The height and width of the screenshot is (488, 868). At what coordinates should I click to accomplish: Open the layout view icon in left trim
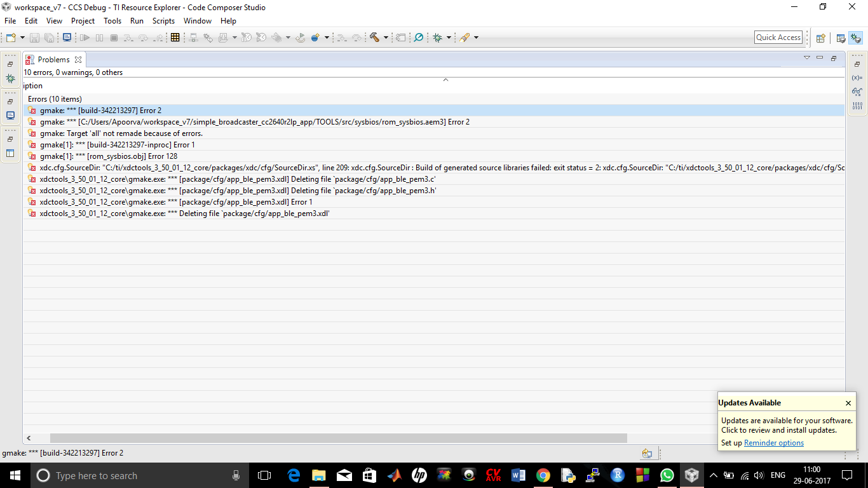[x=10, y=153]
